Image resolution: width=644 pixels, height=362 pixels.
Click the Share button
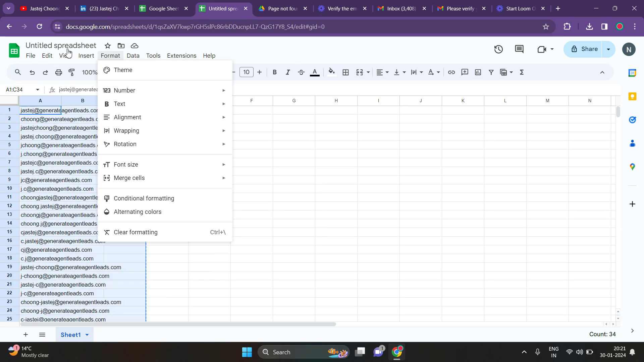tap(584, 49)
